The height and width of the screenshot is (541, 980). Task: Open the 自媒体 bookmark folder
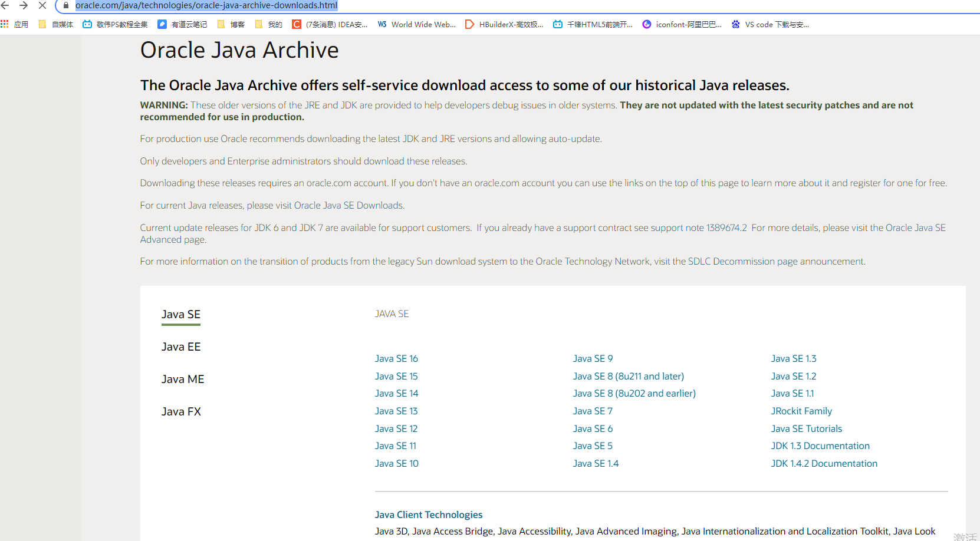pos(56,24)
